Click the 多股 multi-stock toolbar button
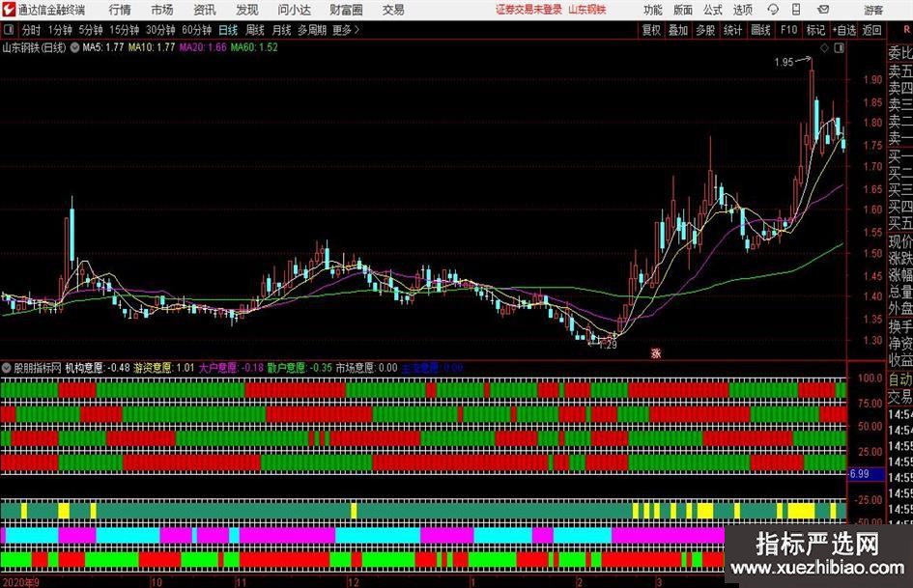The image size is (913, 588). (705, 30)
